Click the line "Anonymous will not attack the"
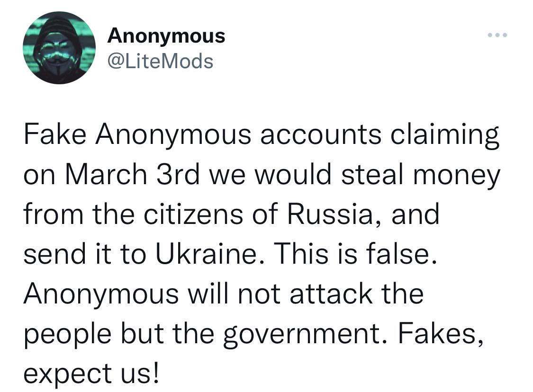The image size is (533, 392). [x=223, y=293]
